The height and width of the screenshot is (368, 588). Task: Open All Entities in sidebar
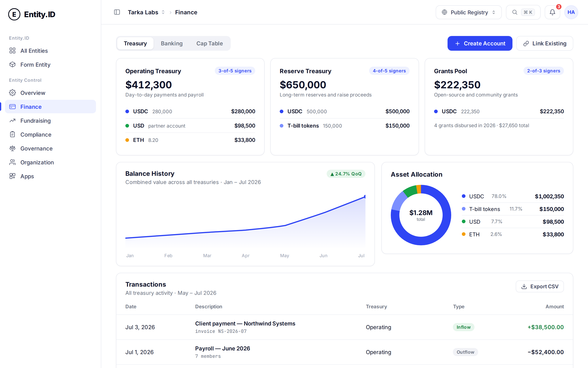coord(50,51)
